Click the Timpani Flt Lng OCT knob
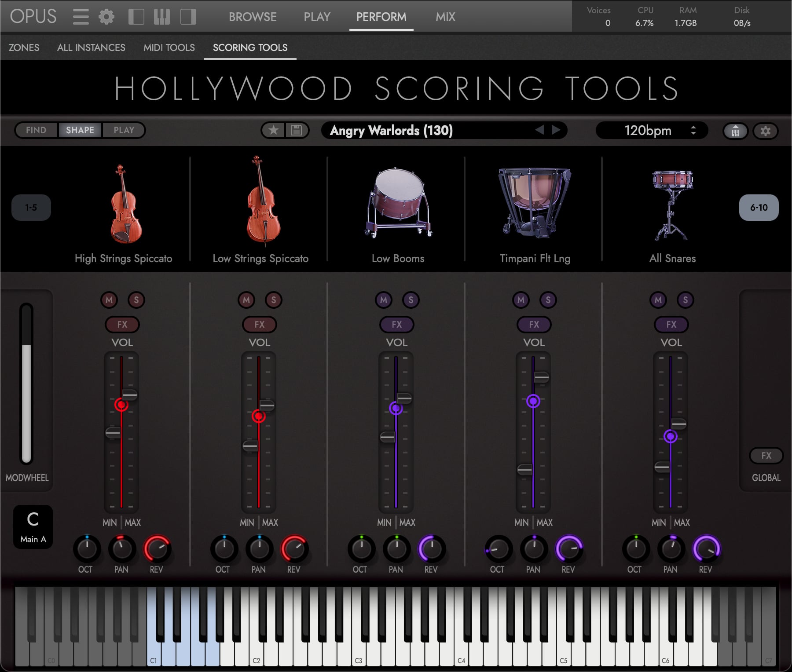The height and width of the screenshot is (672, 792). 499,549
